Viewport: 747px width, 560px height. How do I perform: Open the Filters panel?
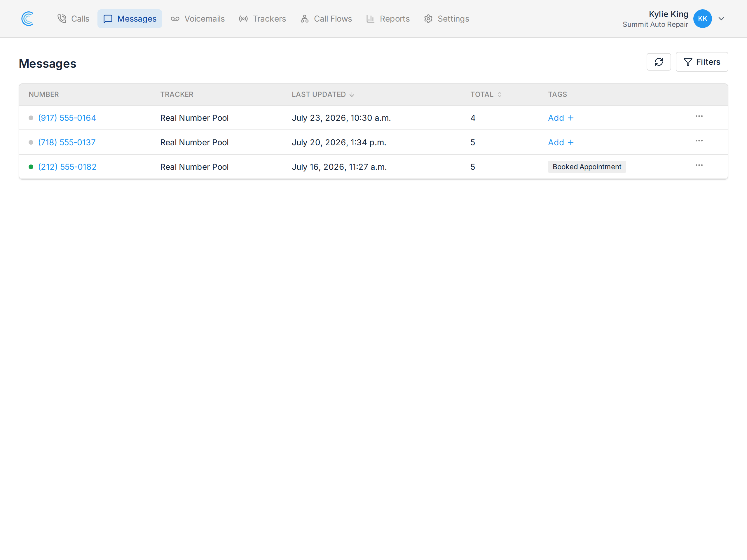[x=702, y=62]
